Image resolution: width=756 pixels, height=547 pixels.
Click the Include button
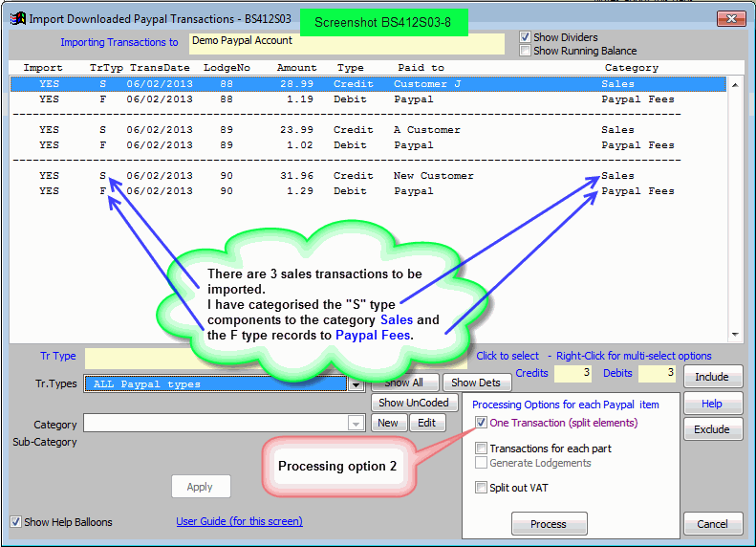click(x=712, y=377)
